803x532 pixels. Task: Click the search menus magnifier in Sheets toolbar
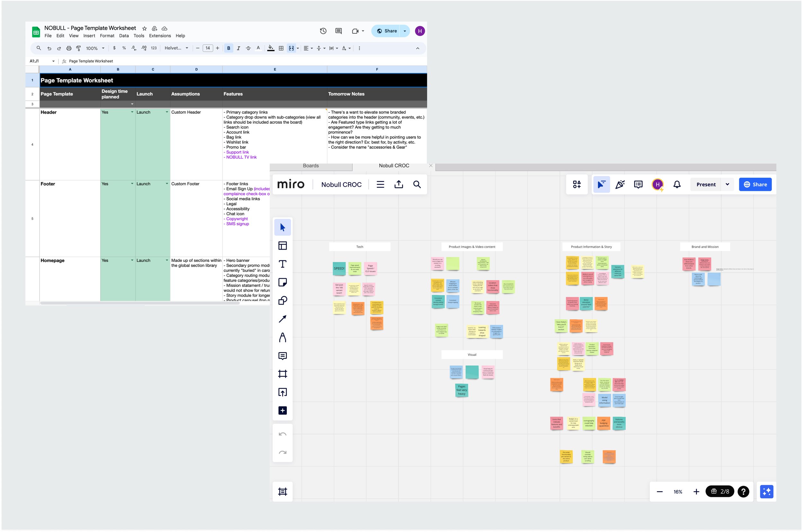tap(39, 48)
